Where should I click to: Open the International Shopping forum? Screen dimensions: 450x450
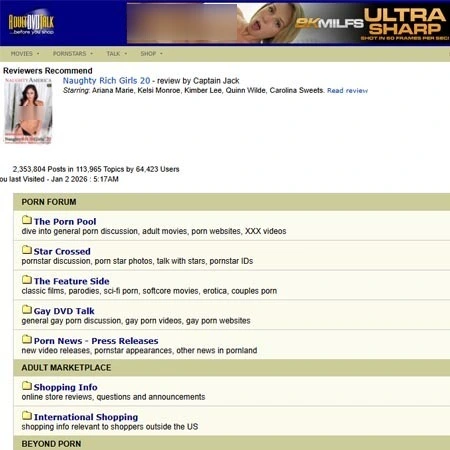pos(86,417)
